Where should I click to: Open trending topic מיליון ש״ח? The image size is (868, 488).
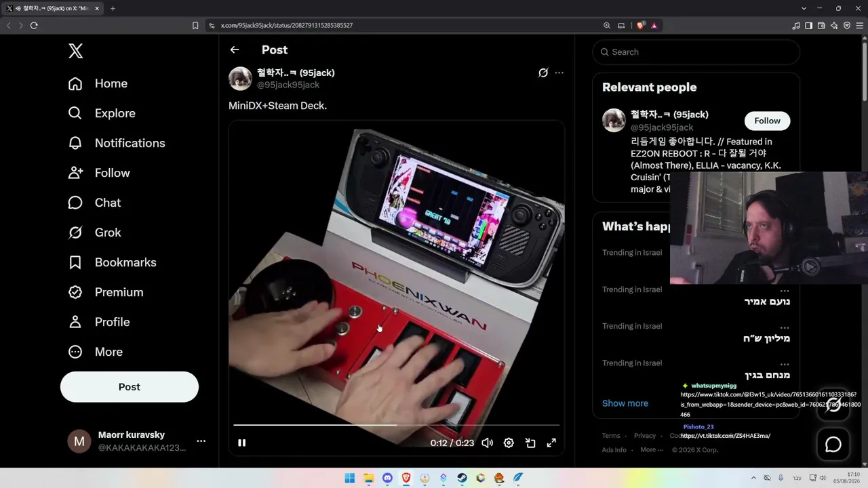point(766,338)
